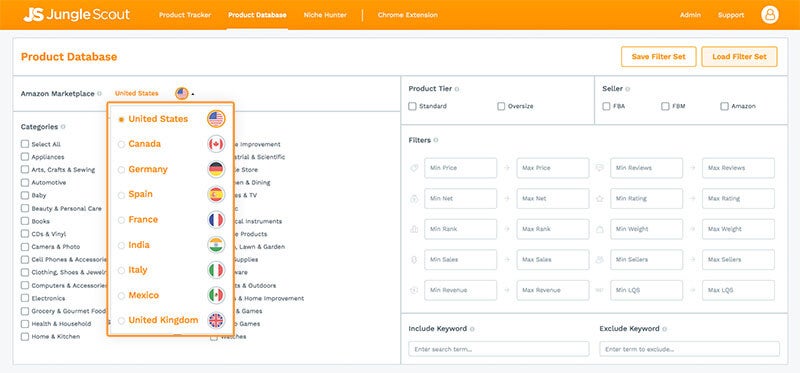Click the Max Revenue input field
The width and height of the screenshot is (800, 373).
(x=553, y=290)
